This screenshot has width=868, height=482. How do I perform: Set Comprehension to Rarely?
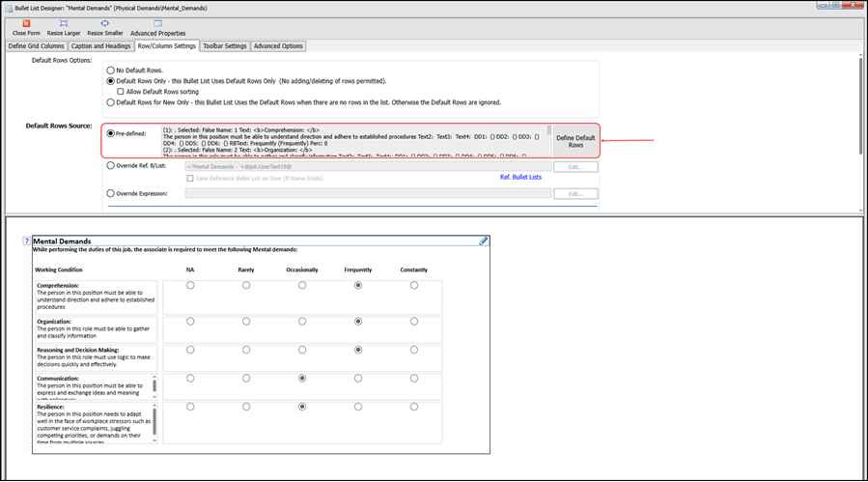[x=246, y=285]
